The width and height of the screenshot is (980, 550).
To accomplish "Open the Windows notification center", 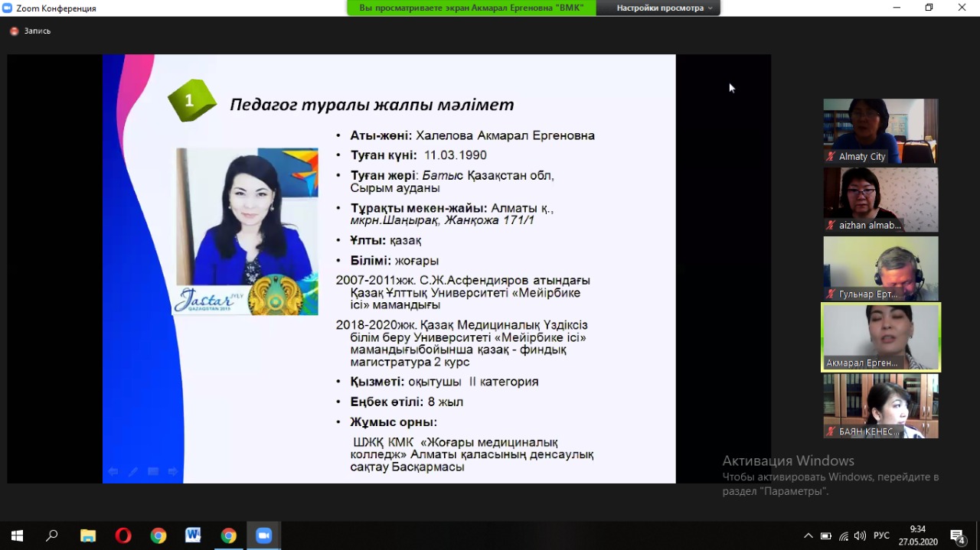I will [x=958, y=535].
